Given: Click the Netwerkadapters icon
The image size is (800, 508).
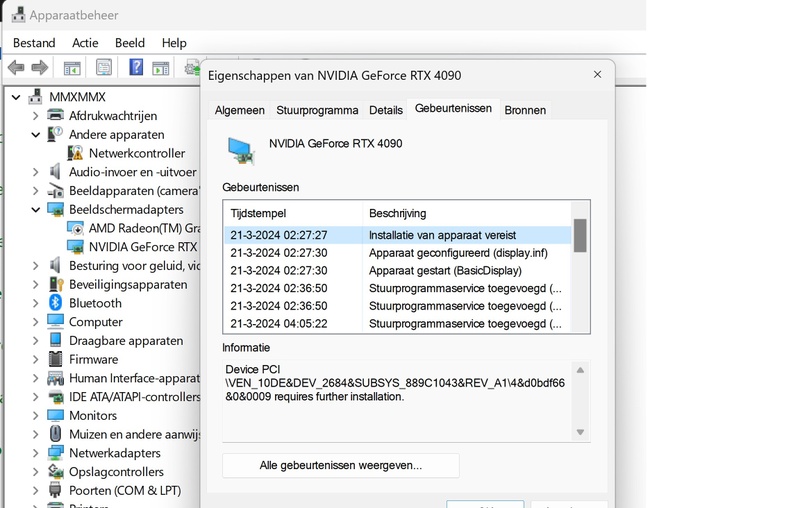Looking at the screenshot, I should [56, 453].
